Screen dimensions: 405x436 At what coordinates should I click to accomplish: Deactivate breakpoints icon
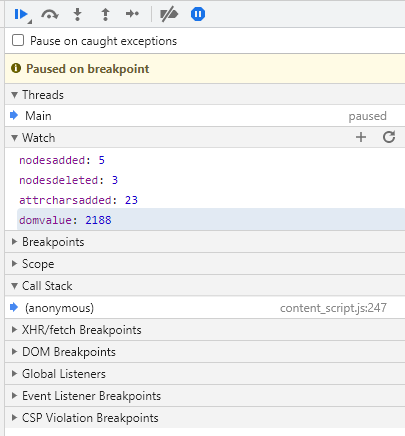tap(169, 14)
